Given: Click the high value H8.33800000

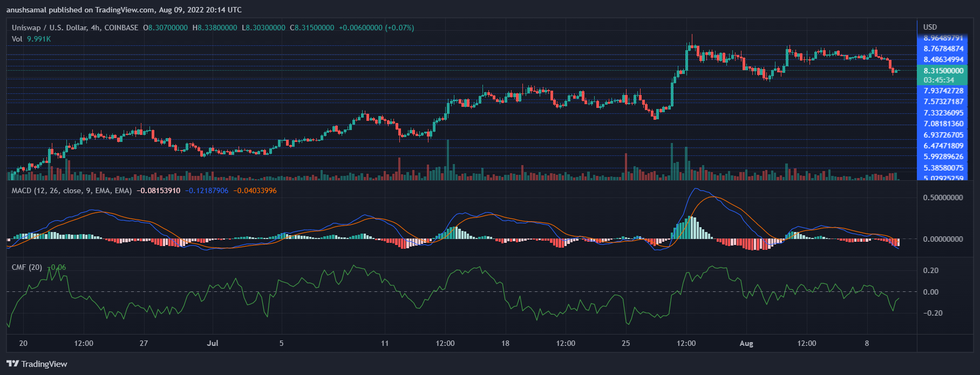Looking at the screenshot, I should click(214, 28).
